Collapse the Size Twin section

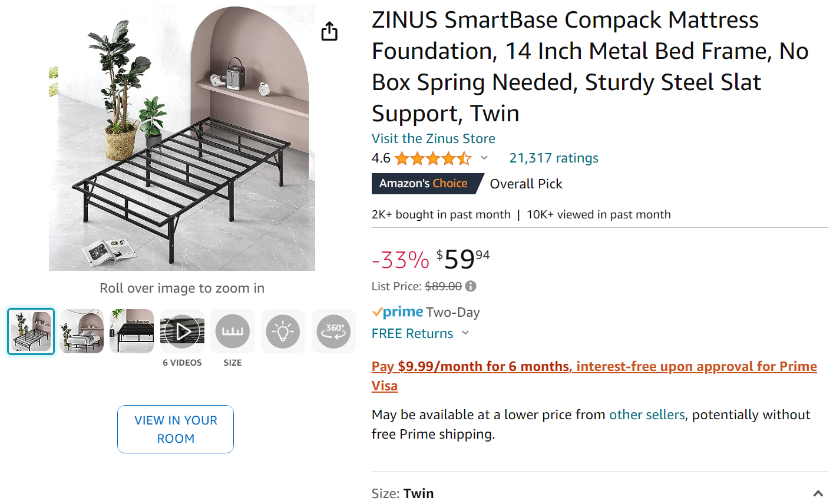tap(818, 493)
